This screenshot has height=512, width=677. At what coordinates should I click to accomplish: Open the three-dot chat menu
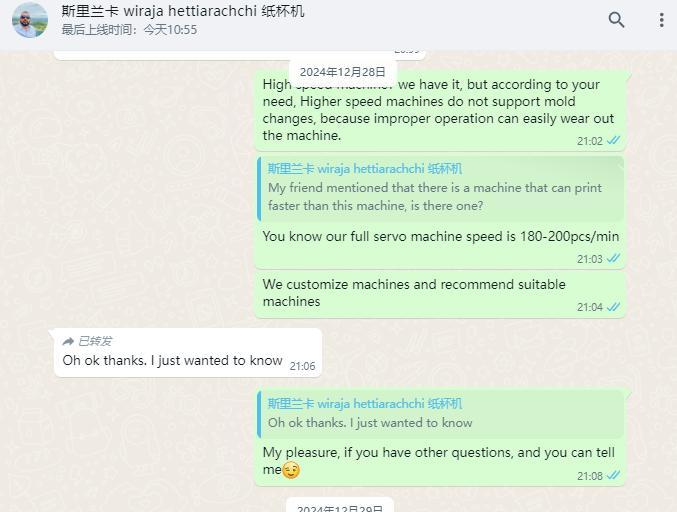tap(661, 20)
